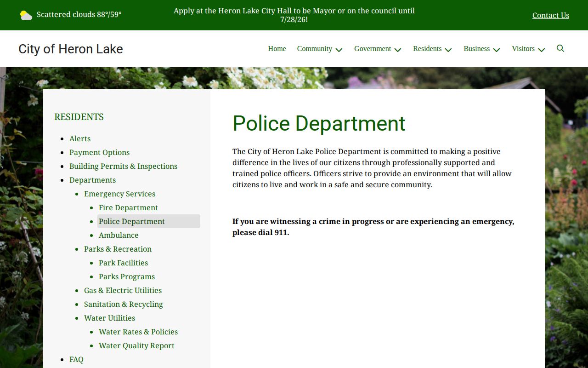Open Sanitation & Recycling link
588x368 pixels.
[123, 304]
